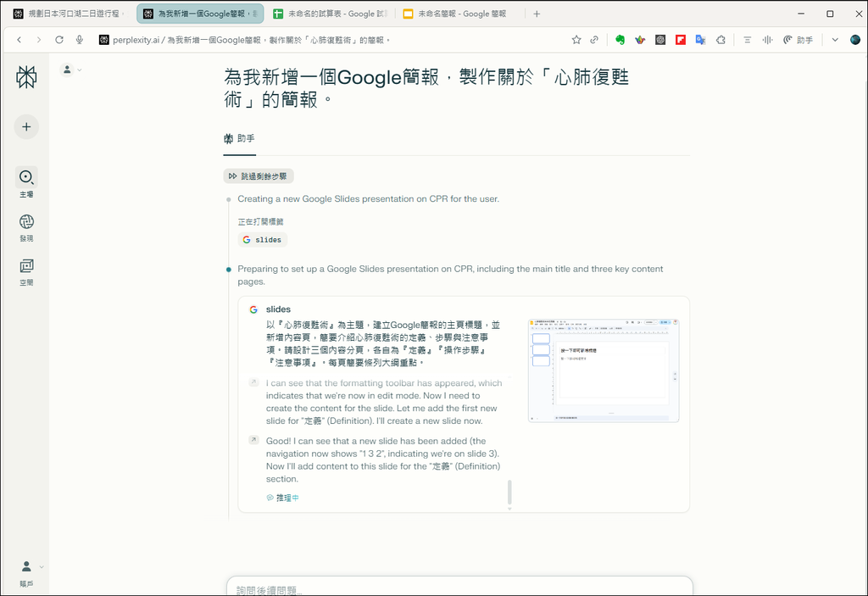Open the 發現 discover section
868x596 pixels.
click(26, 228)
